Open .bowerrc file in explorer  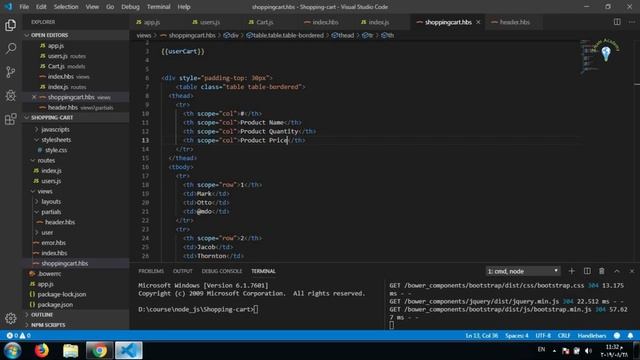pyautogui.click(x=49, y=273)
